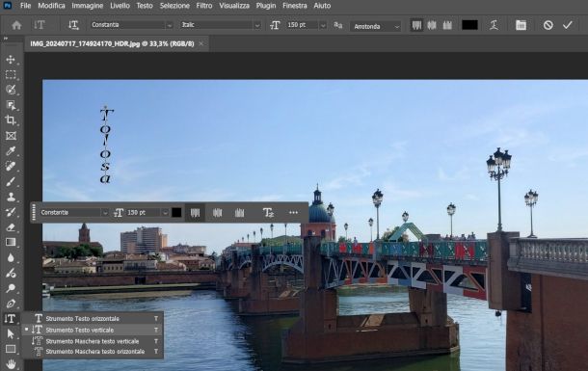Viewport: 588px width, 371px height.
Task: Top-align text in the floating taskbar
Action: [x=195, y=213]
